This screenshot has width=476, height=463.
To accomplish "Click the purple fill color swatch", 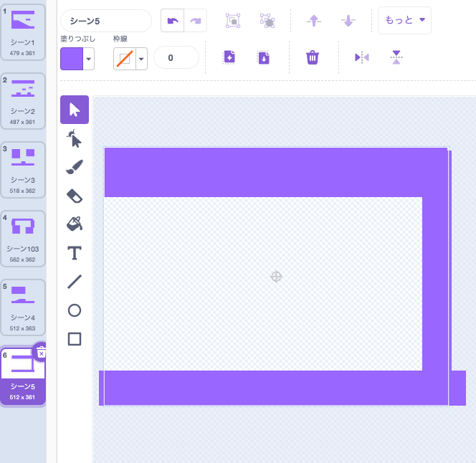I will pos(72,59).
